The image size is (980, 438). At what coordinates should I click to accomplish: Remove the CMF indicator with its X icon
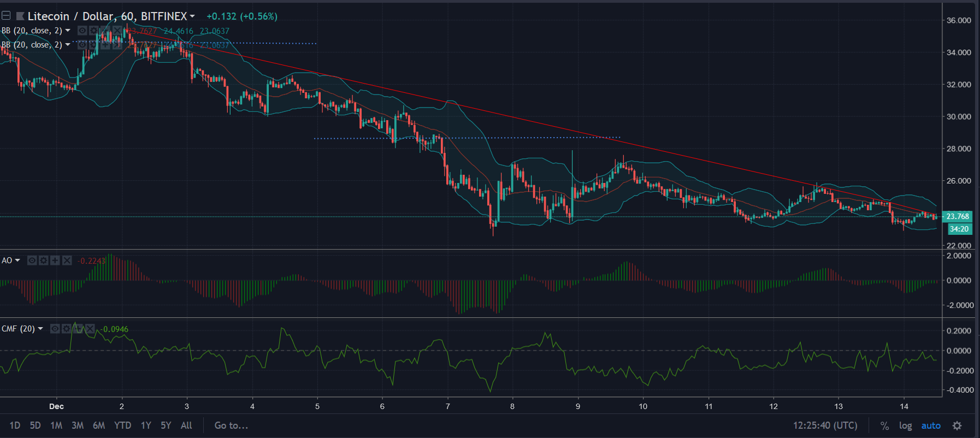click(x=90, y=329)
